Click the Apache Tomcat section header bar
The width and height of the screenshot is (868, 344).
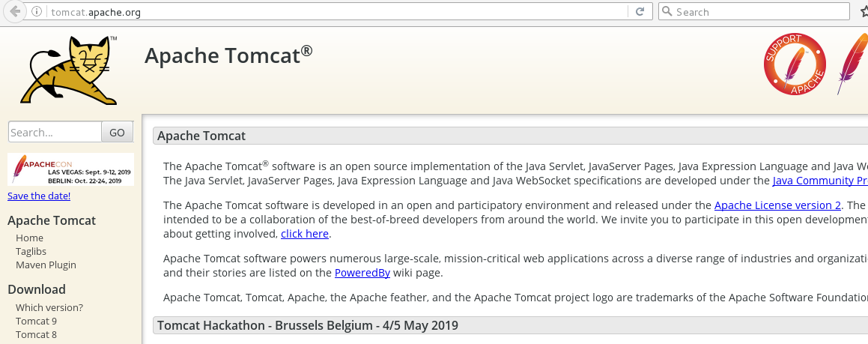[x=511, y=136]
